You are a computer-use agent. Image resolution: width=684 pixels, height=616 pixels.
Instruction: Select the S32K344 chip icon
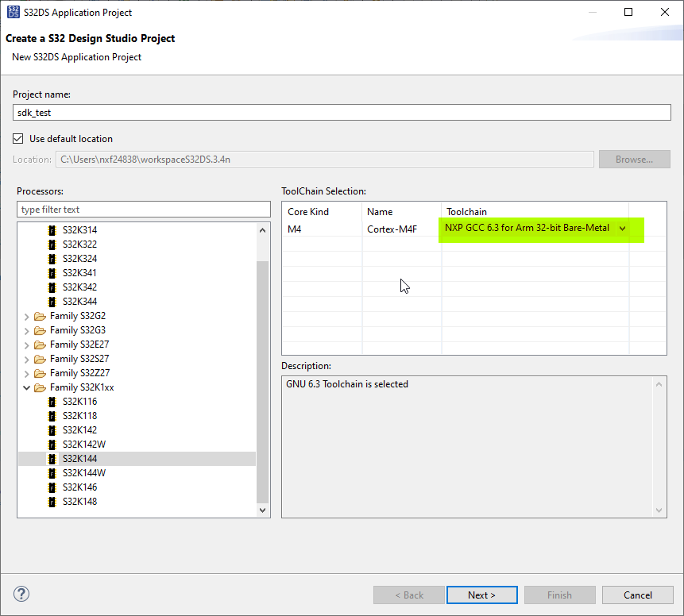point(52,301)
